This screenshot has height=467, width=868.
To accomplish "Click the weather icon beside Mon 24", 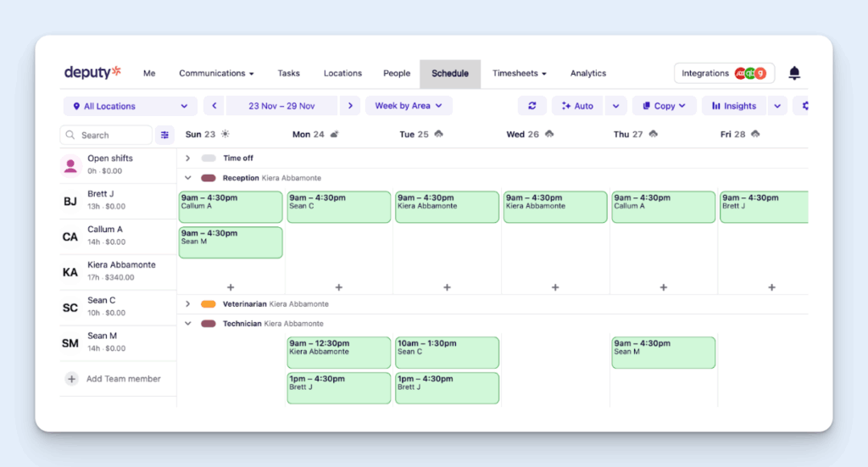I will coord(334,134).
